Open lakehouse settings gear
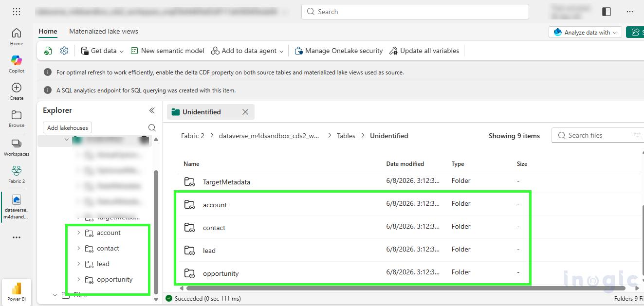 (64, 51)
